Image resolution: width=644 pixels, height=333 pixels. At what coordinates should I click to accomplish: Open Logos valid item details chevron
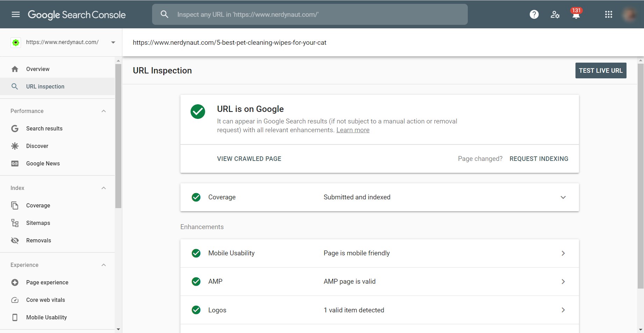coord(563,310)
